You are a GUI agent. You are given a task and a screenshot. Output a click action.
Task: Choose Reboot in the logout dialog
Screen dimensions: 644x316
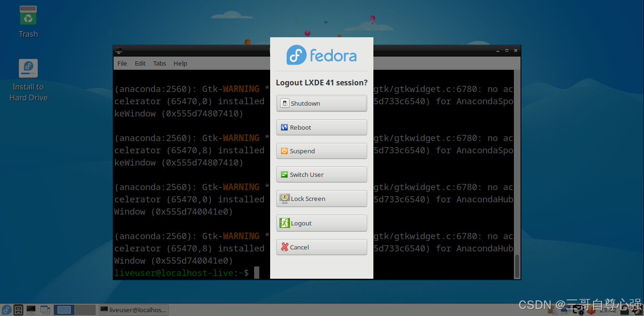pos(322,127)
